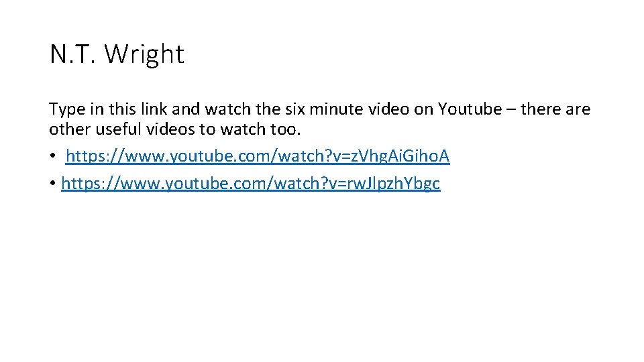Click the N.T. Wright slide title

[x=117, y=54]
